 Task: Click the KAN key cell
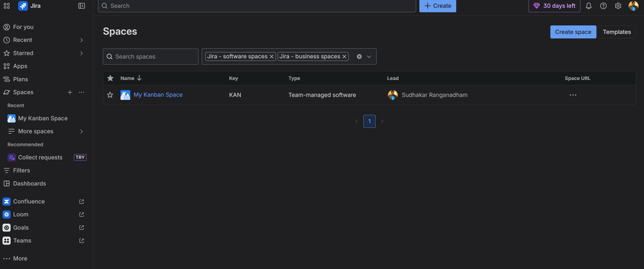(x=235, y=95)
